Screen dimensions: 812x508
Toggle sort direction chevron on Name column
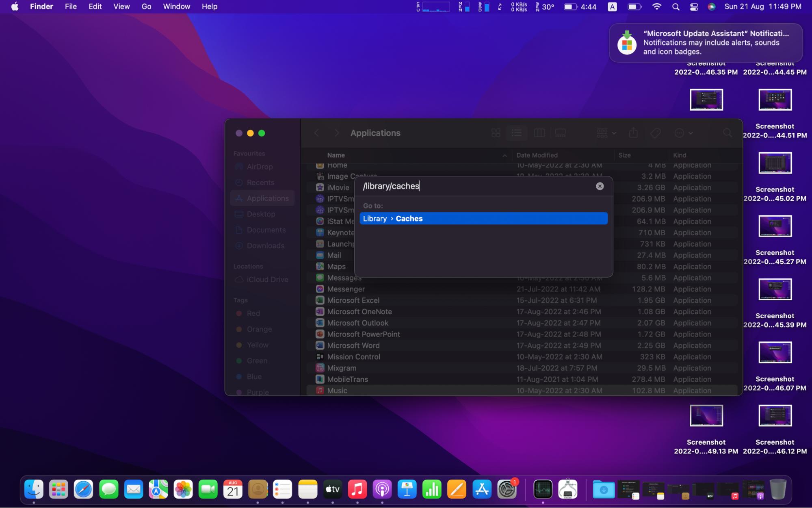coord(505,155)
